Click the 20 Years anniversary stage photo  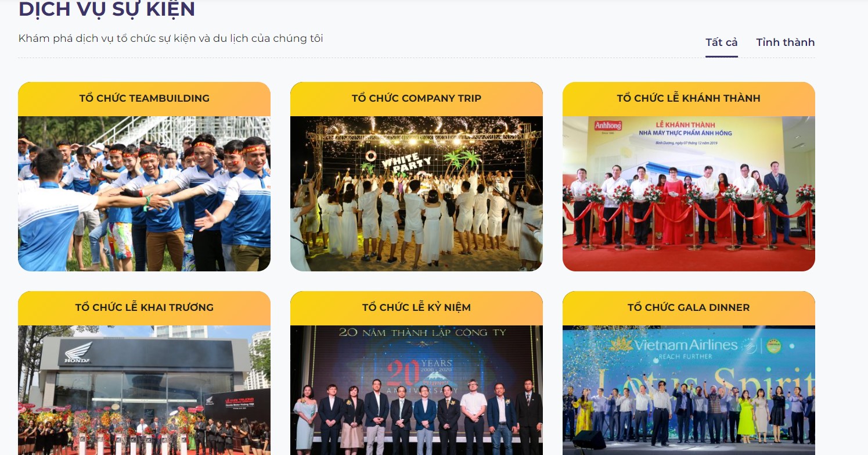[416, 390]
